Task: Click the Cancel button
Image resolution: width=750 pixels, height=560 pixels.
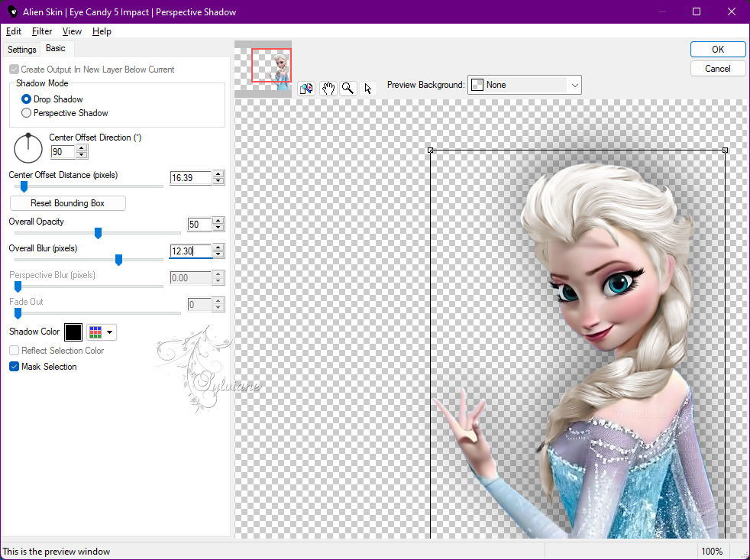Action: pyautogui.click(x=717, y=69)
